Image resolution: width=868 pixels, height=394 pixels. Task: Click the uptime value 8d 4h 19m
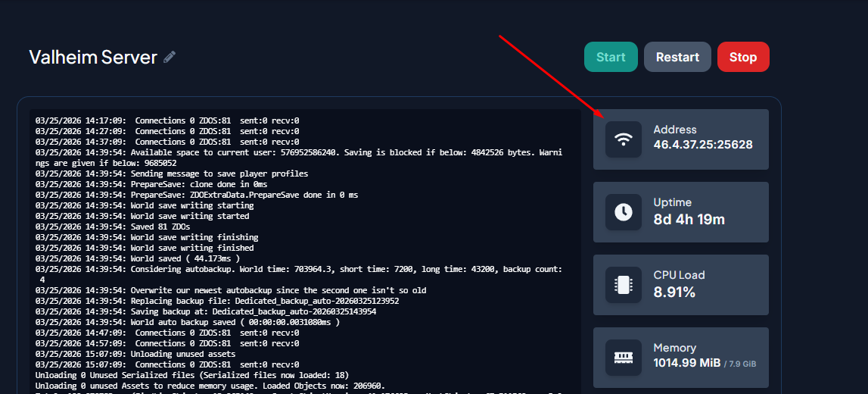[x=689, y=220]
